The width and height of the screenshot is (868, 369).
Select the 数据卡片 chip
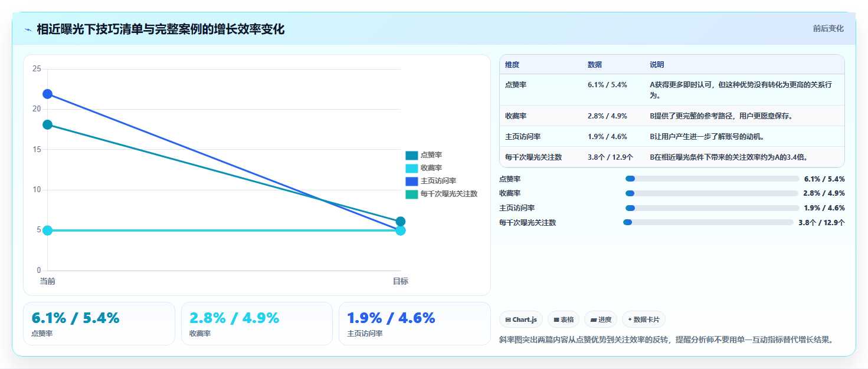[644, 319]
